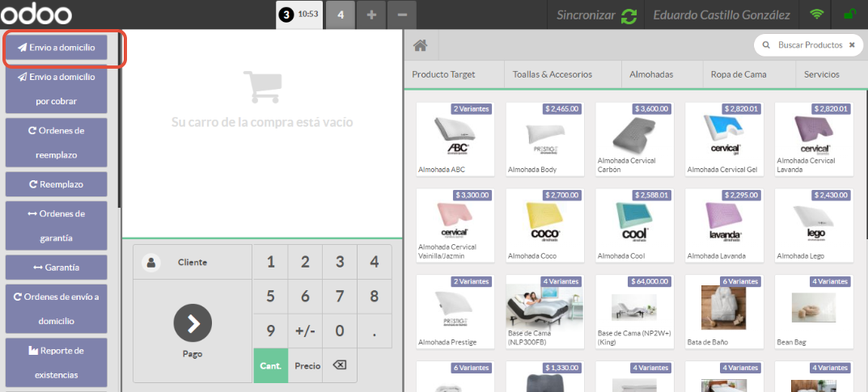The image size is (868, 392).
Task: Add Almohada Cool product
Action: point(635,226)
